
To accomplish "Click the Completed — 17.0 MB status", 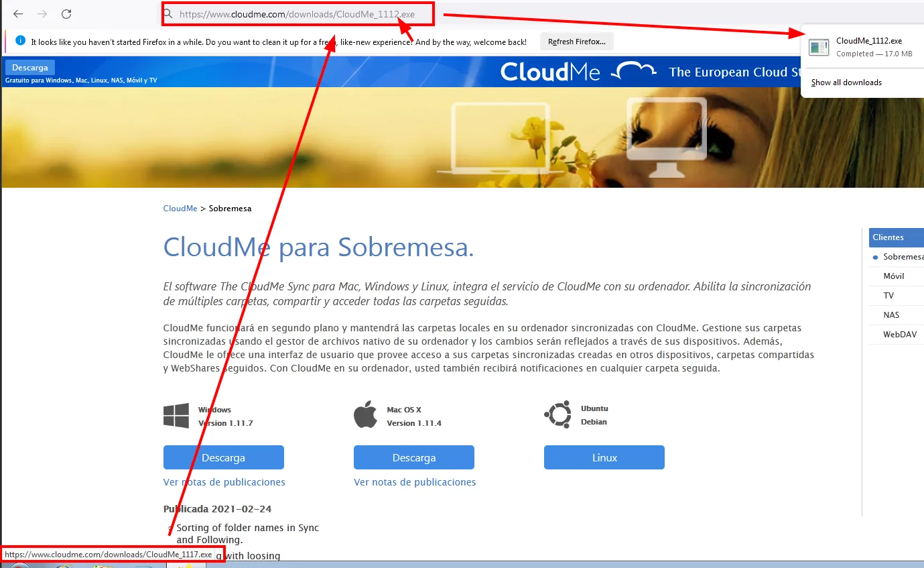I will coord(874,54).
